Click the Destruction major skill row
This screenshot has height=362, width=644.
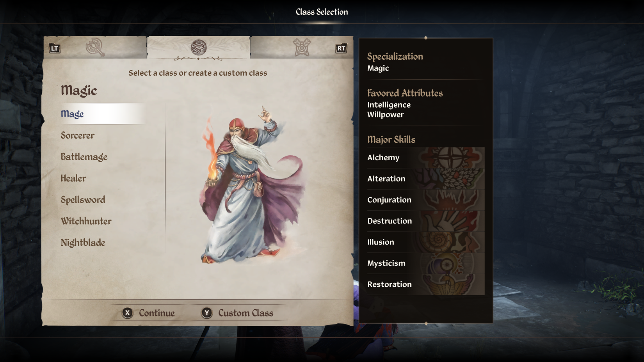(425, 221)
